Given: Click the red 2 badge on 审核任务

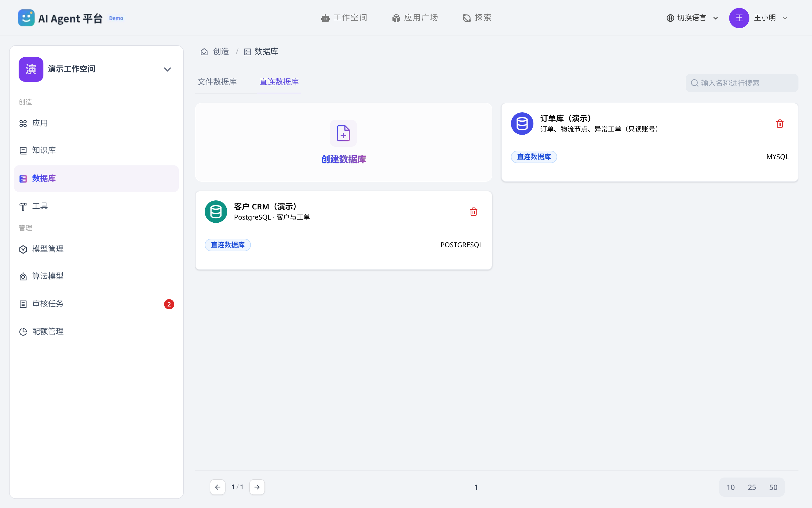Looking at the screenshot, I should tap(169, 304).
